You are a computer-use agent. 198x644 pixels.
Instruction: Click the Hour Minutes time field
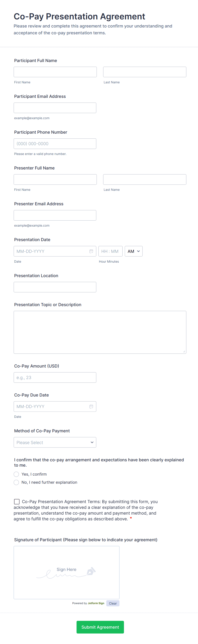click(x=110, y=251)
